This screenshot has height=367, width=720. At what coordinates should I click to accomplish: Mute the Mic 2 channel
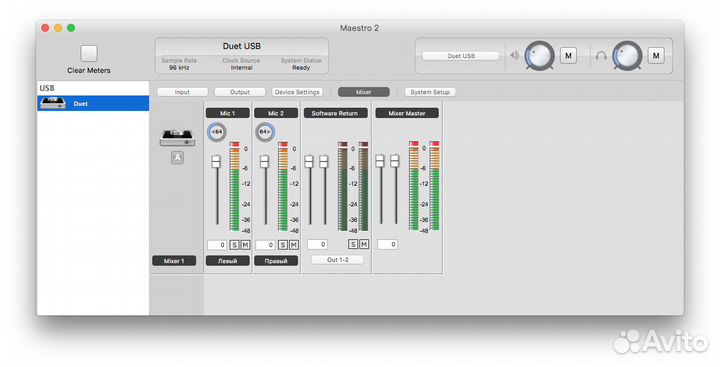click(293, 245)
